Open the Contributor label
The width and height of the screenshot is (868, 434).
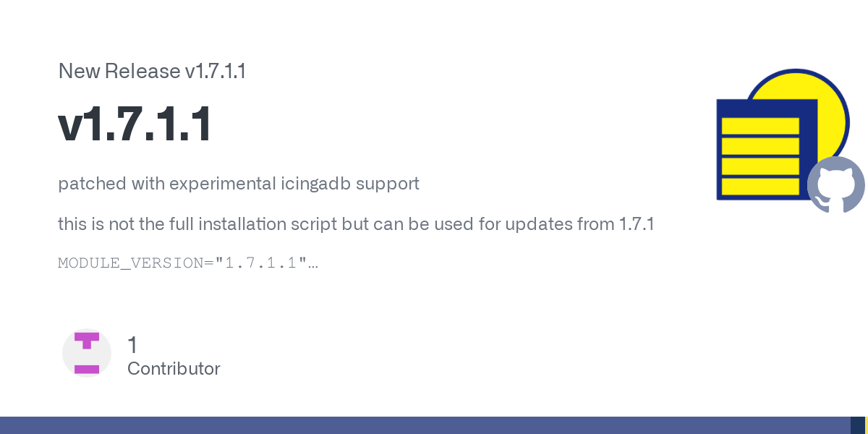pyautogui.click(x=174, y=369)
